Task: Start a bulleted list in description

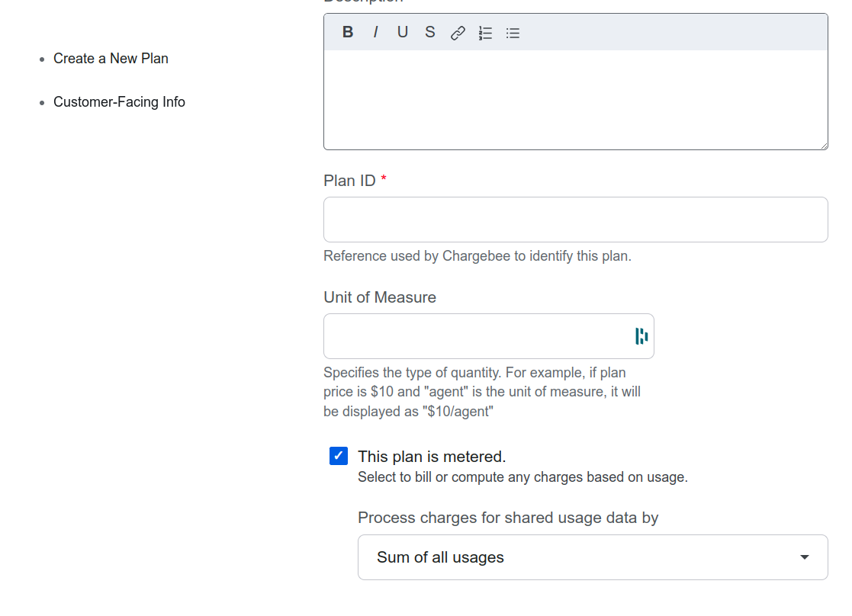Action: [x=513, y=33]
